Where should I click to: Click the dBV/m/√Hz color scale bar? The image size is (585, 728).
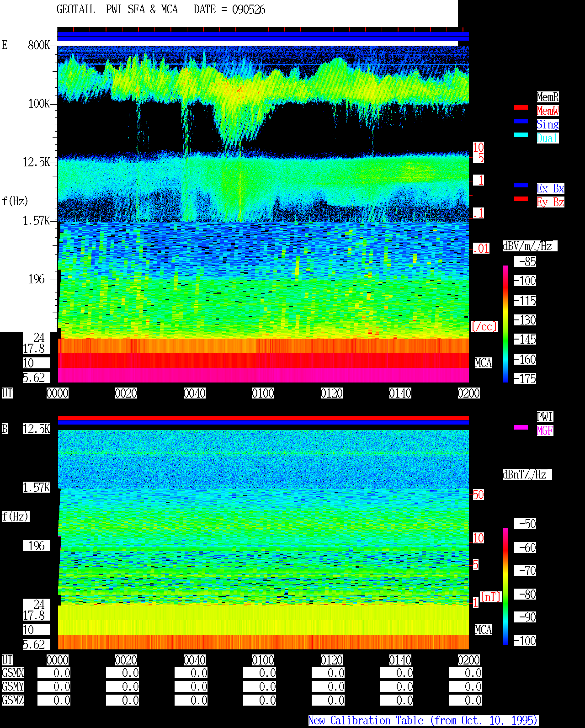[x=505, y=324]
